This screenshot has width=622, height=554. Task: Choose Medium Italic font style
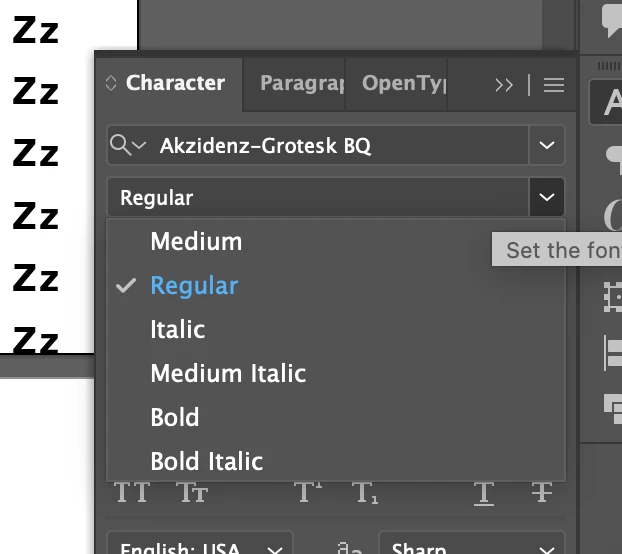336,373
